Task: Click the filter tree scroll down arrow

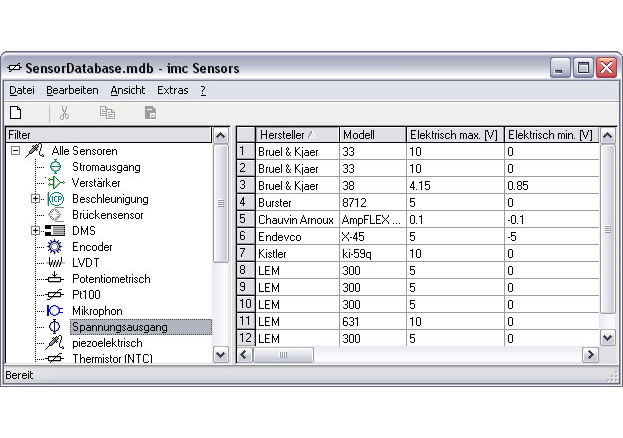Action: pos(221,355)
